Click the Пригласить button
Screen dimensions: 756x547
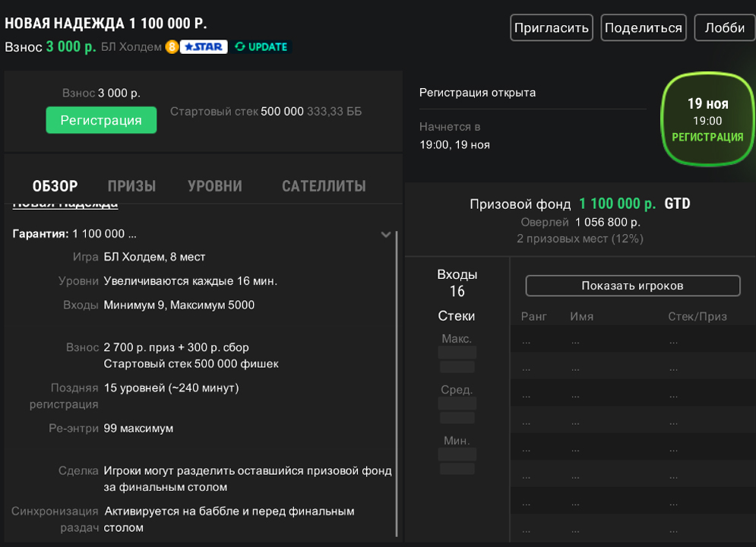click(x=552, y=28)
